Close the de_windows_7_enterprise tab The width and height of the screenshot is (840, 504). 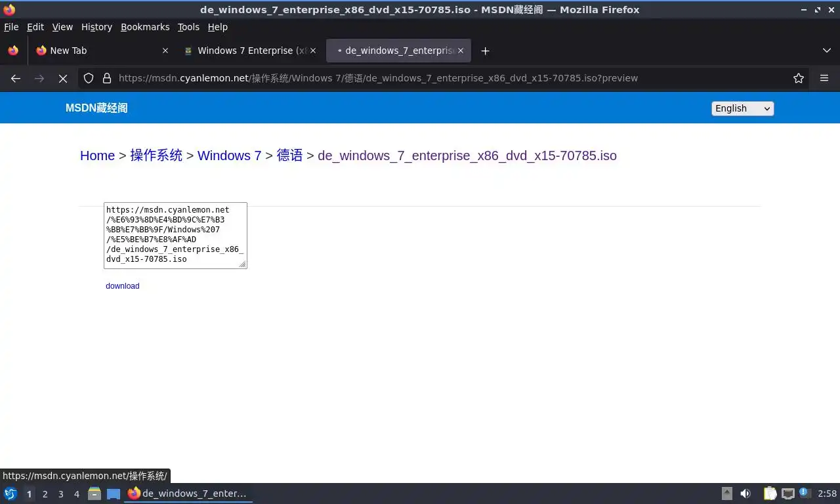pyautogui.click(x=461, y=51)
